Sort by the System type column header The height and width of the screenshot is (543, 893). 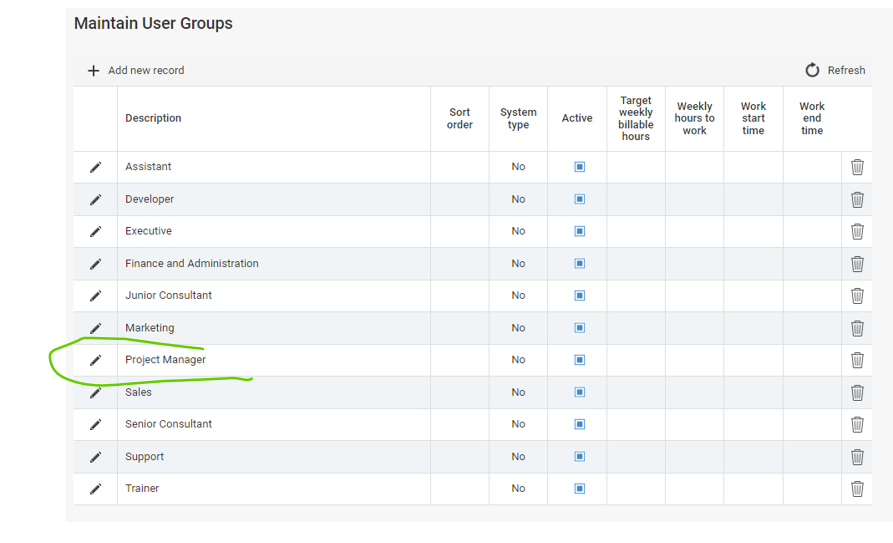(x=518, y=119)
